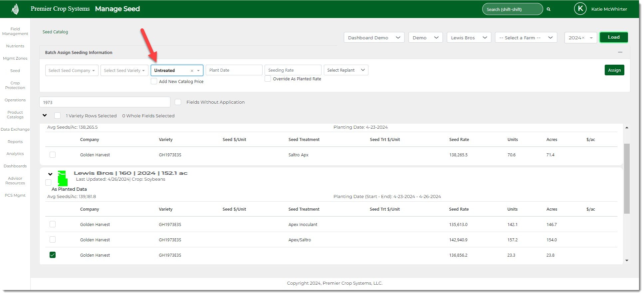Image resolution: width=644 pixels, height=295 pixels.
Task: Minimize the Batch Assign Seeding Information panel
Action: (x=620, y=52)
